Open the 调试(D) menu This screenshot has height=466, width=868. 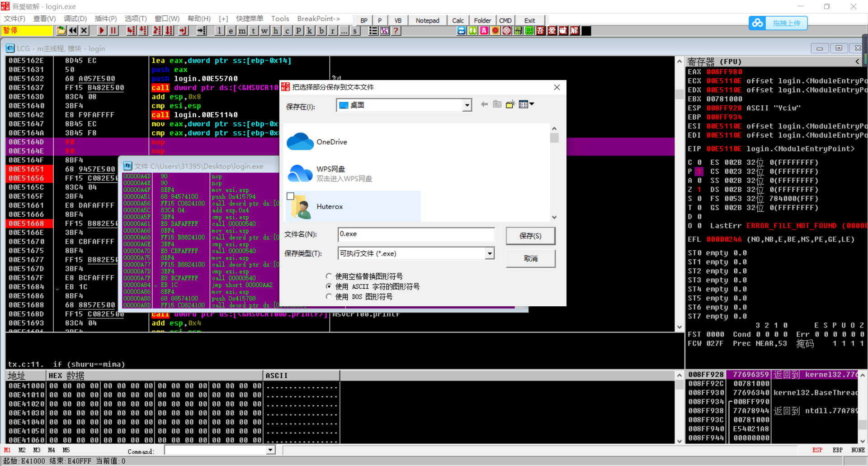pyautogui.click(x=75, y=19)
